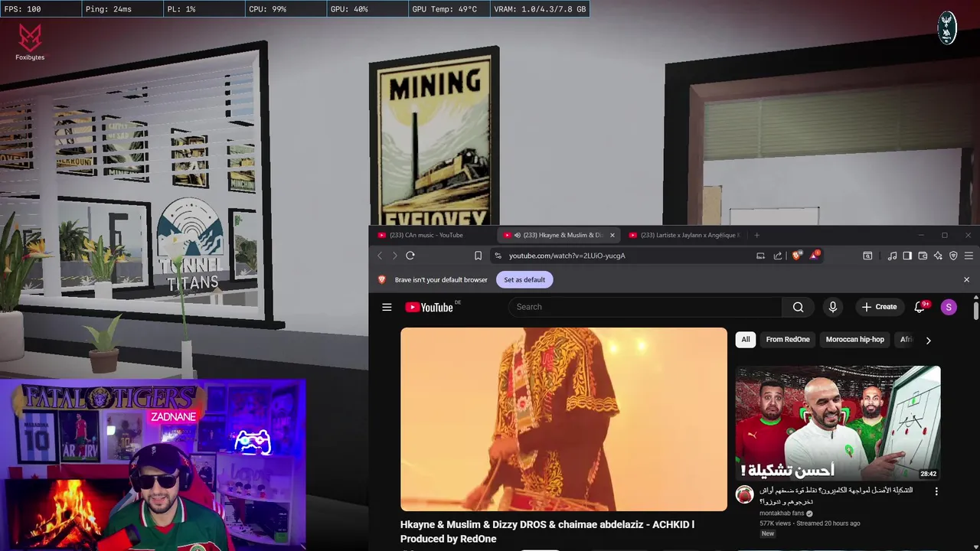Open Leo AI sparkle icon
Screen dimensions: 980x551
coord(938,256)
